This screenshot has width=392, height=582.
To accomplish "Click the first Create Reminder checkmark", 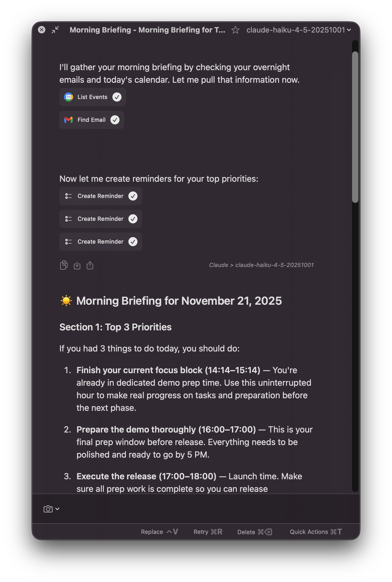I will 133,196.
